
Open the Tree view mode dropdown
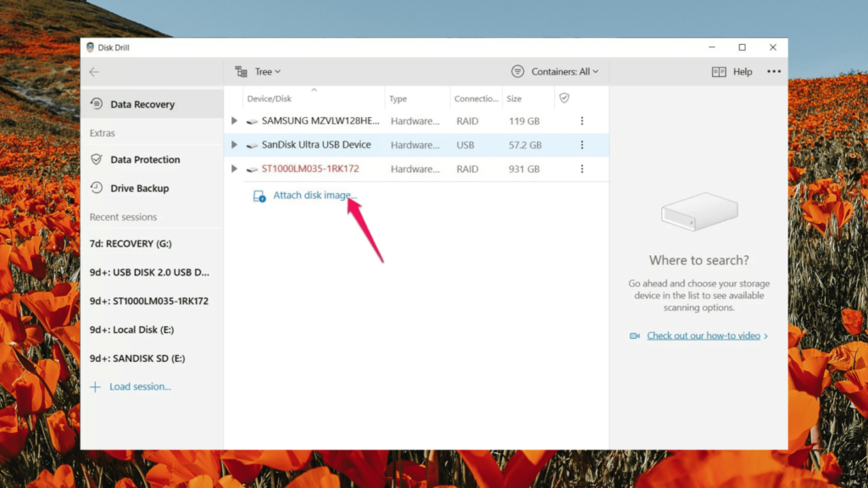pyautogui.click(x=259, y=71)
